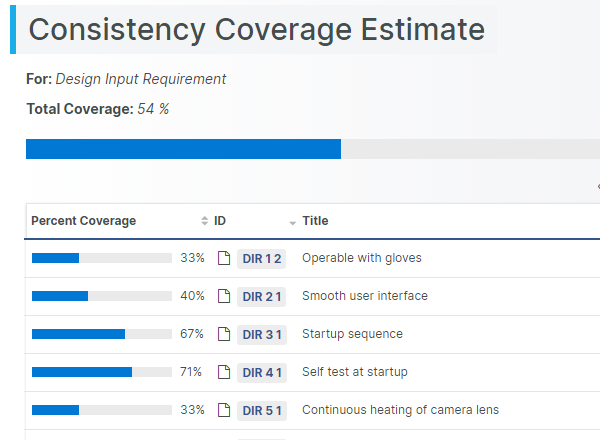The width and height of the screenshot is (600, 440).
Task: Click document icon beside DIR 3 1
Action: (x=224, y=334)
